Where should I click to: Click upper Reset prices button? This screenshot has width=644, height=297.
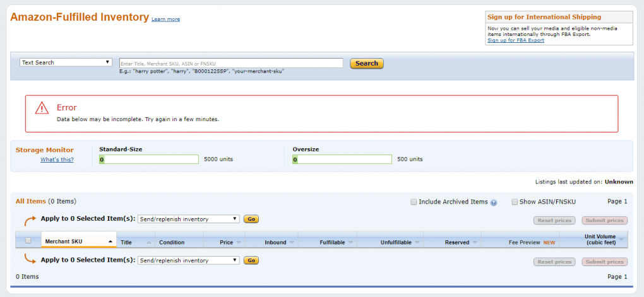pyautogui.click(x=554, y=221)
